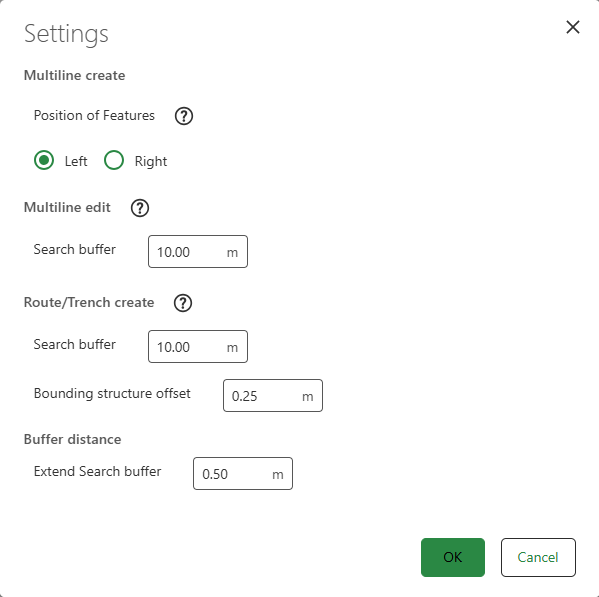Click the Route/Trench create heading

(x=89, y=303)
